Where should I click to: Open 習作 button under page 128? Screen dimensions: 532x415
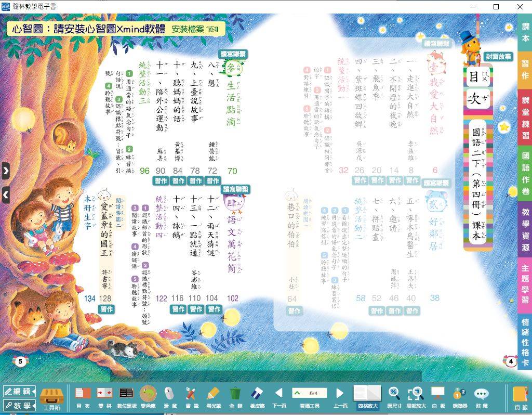tap(107, 309)
